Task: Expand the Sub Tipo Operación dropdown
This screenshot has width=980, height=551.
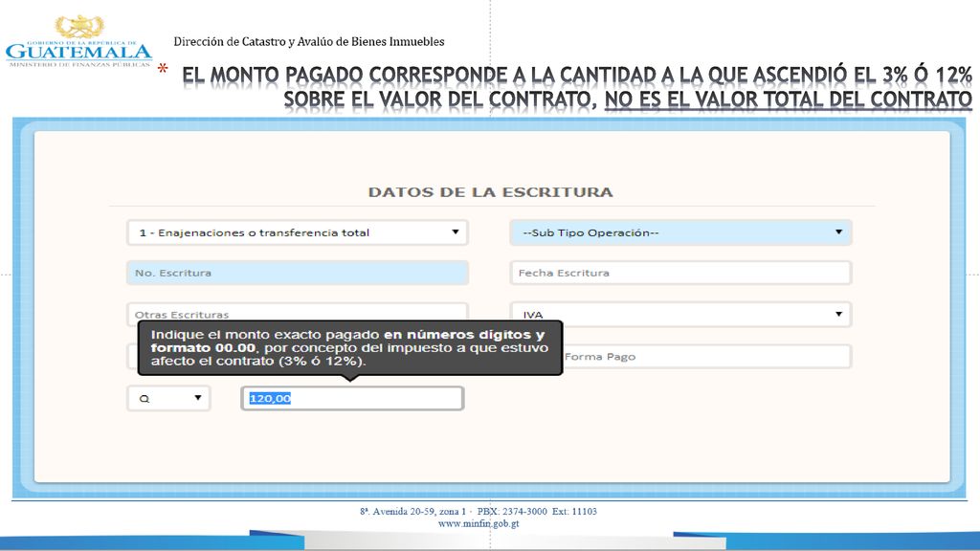Action: 680,232
